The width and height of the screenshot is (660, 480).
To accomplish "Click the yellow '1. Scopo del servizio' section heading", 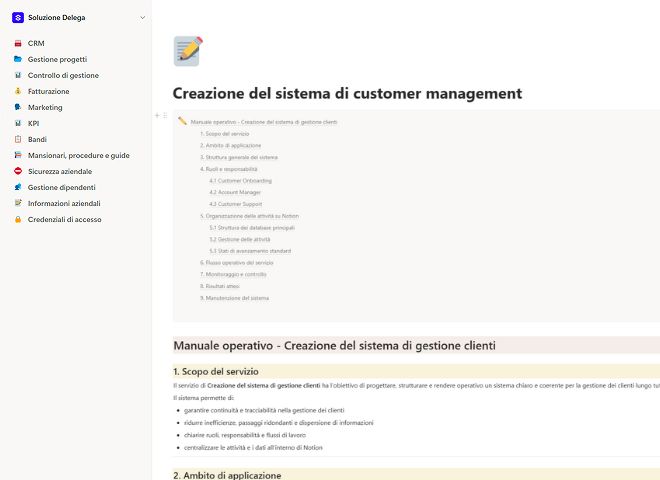I will 216,371.
